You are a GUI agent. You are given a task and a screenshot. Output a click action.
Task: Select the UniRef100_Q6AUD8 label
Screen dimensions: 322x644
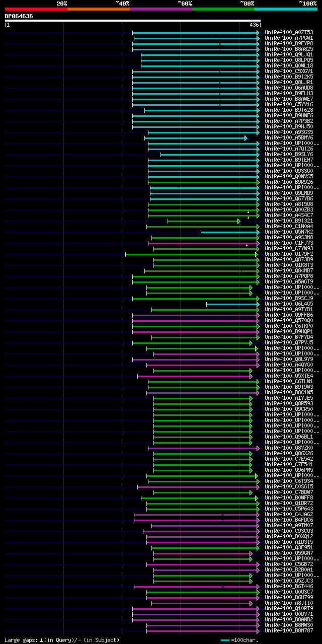pyautogui.click(x=289, y=88)
